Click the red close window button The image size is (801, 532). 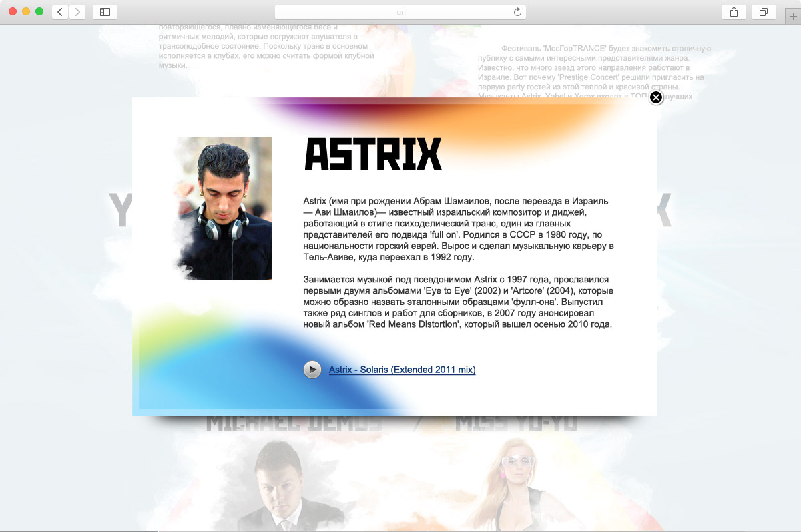(13, 12)
